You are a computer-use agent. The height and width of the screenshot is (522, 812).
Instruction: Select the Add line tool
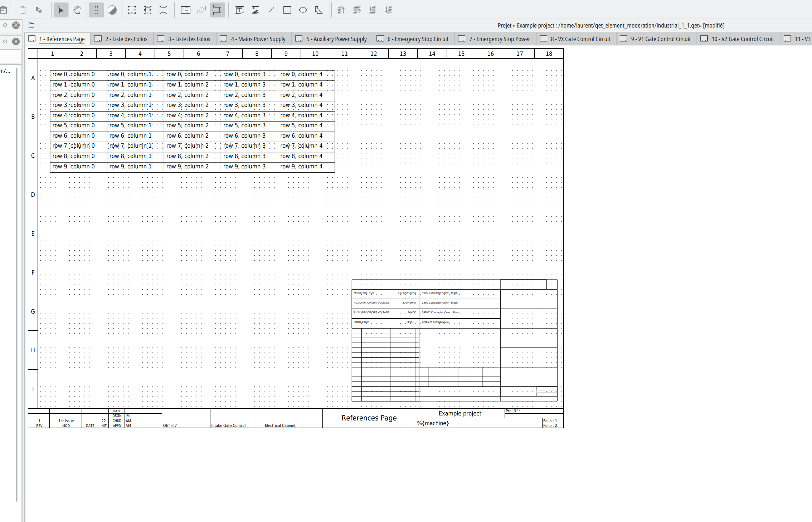click(271, 10)
